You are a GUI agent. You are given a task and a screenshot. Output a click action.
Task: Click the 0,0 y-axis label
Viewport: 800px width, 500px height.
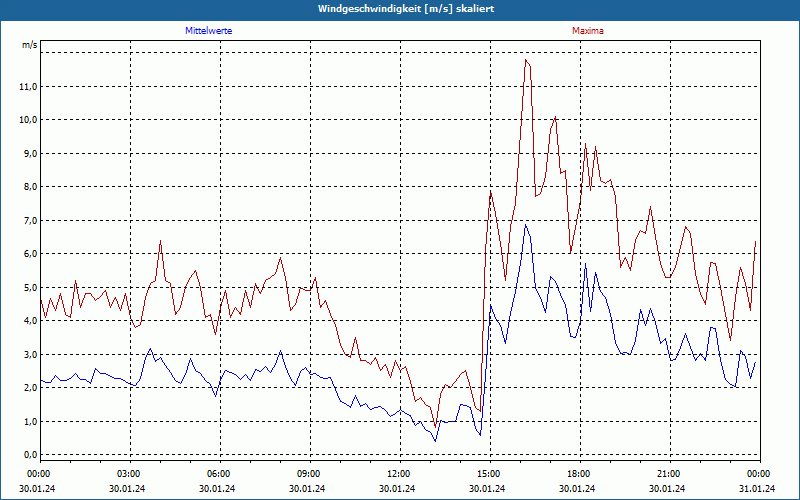coord(30,454)
